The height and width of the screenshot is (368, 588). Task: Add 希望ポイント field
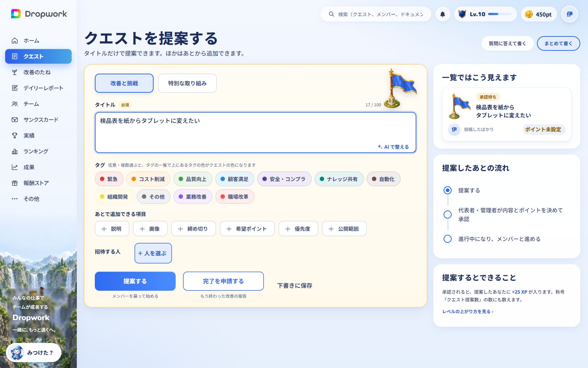[247, 229]
